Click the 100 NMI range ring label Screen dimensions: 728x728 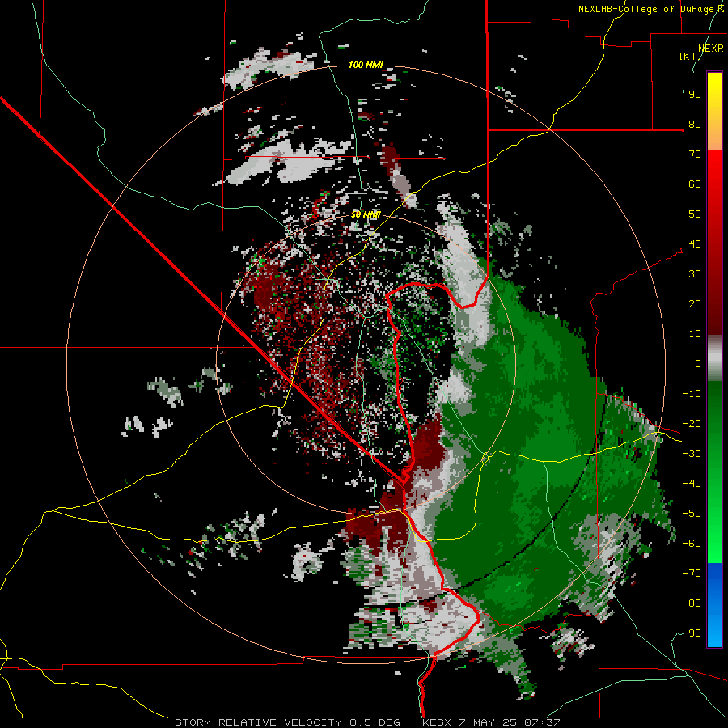click(366, 65)
